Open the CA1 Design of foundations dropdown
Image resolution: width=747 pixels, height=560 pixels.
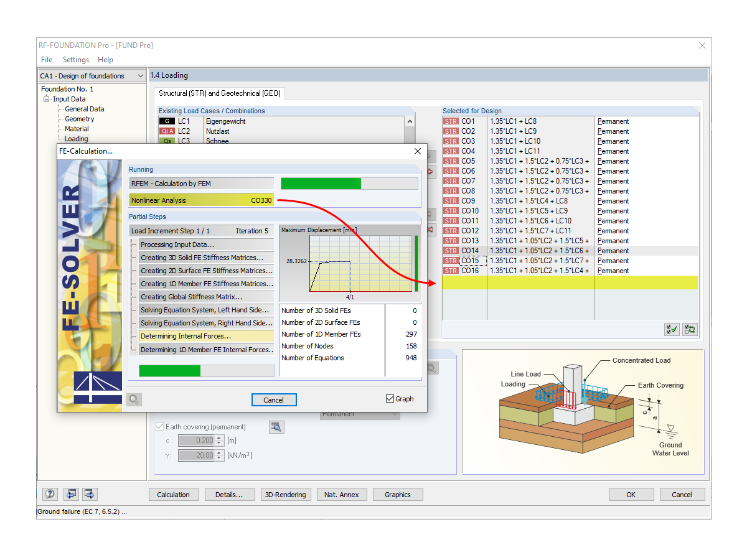(140, 75)
